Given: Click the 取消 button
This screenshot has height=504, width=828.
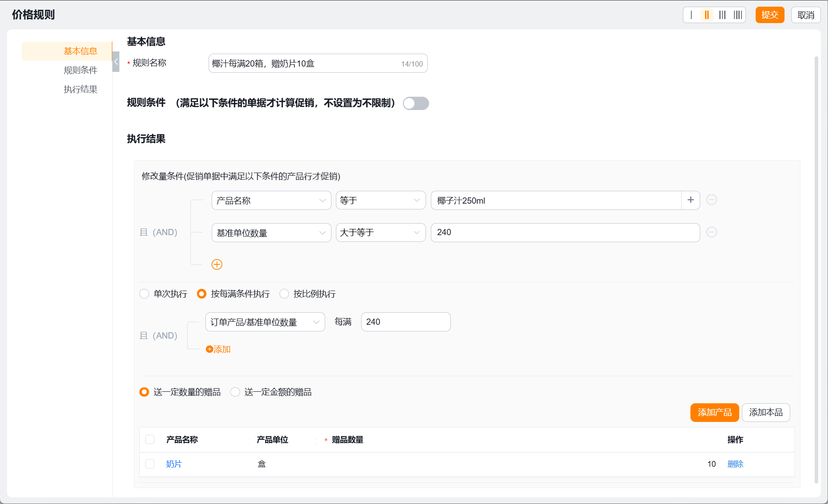Looking at the screenshot, I should point(806,15).
